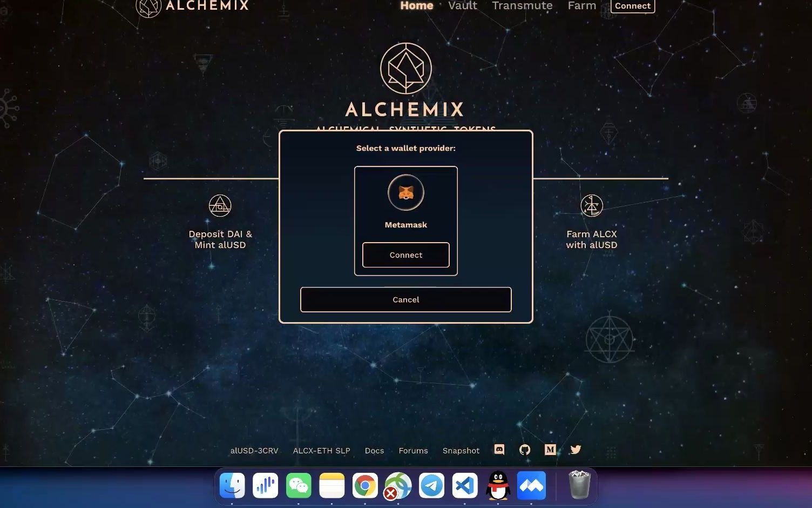Click the Metamask label text
This screenshot has width=812, height=508.
click(406, 225)
